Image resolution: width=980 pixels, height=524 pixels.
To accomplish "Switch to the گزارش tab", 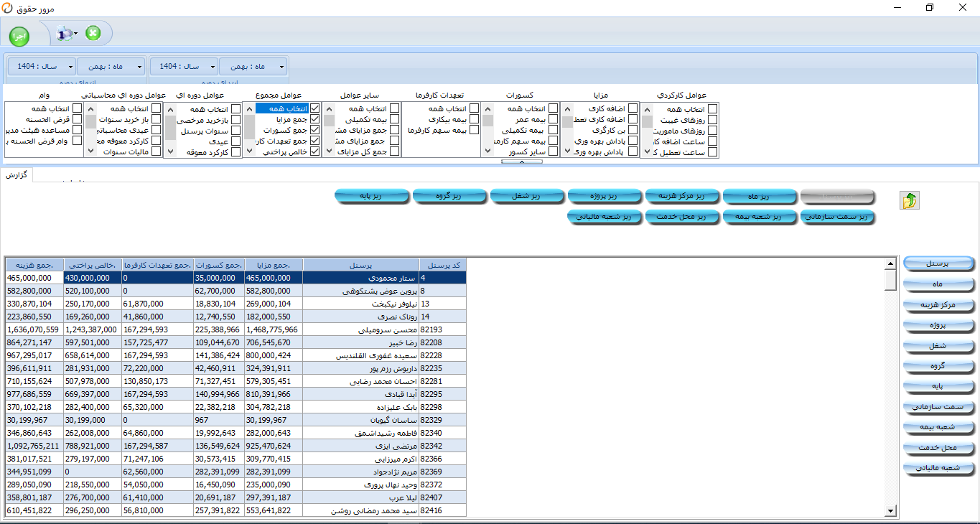I will tap(16, 175).
